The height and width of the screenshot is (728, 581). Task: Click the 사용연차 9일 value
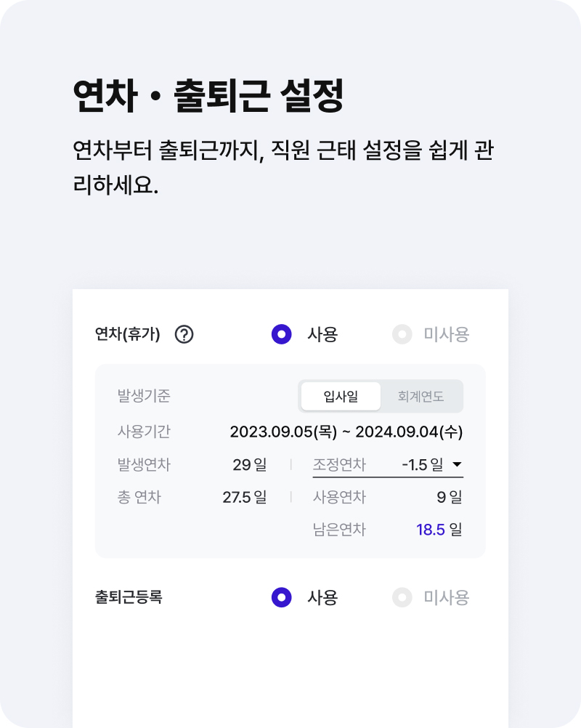[449, 497]
